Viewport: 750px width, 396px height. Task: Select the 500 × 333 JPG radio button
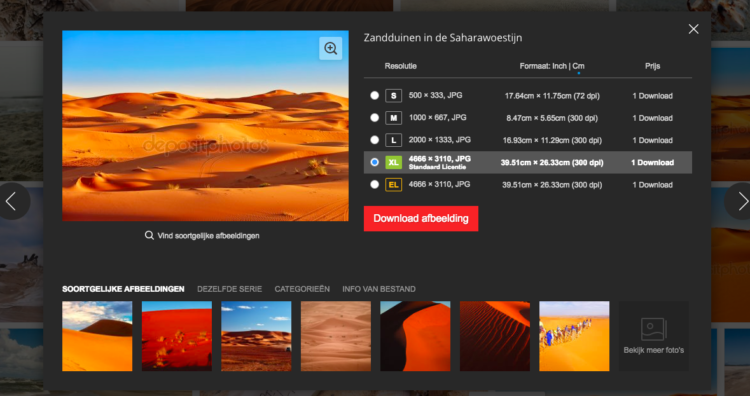375,95
